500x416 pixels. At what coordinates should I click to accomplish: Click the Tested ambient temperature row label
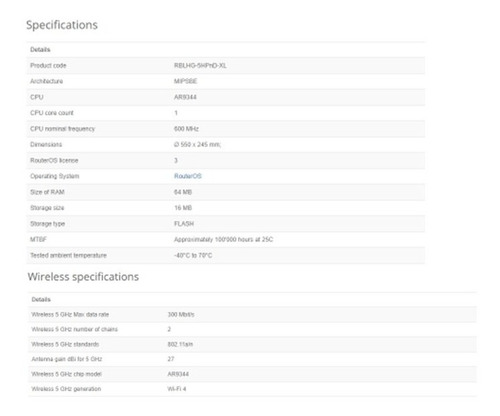68,255
